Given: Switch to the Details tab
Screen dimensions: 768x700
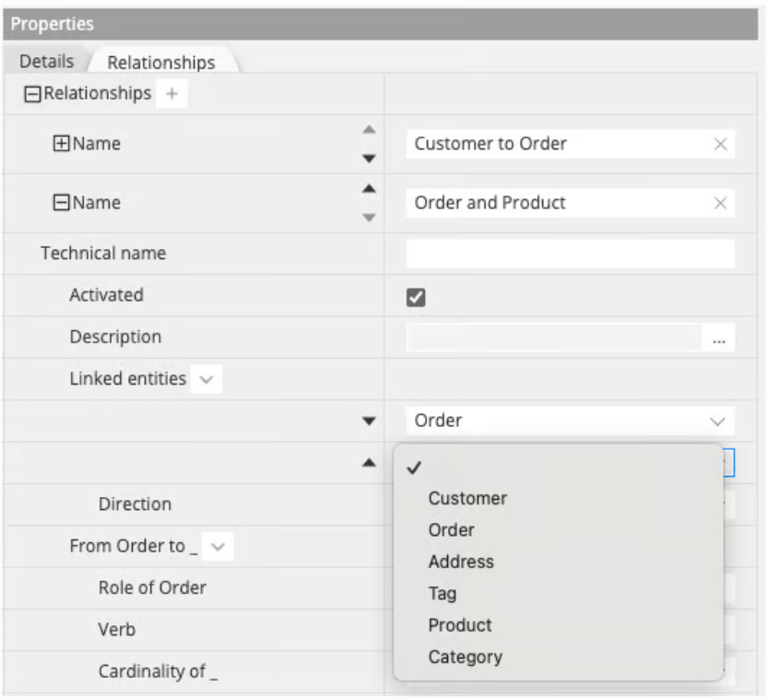Looking at the screenshot, I should [x=46, y=62].
